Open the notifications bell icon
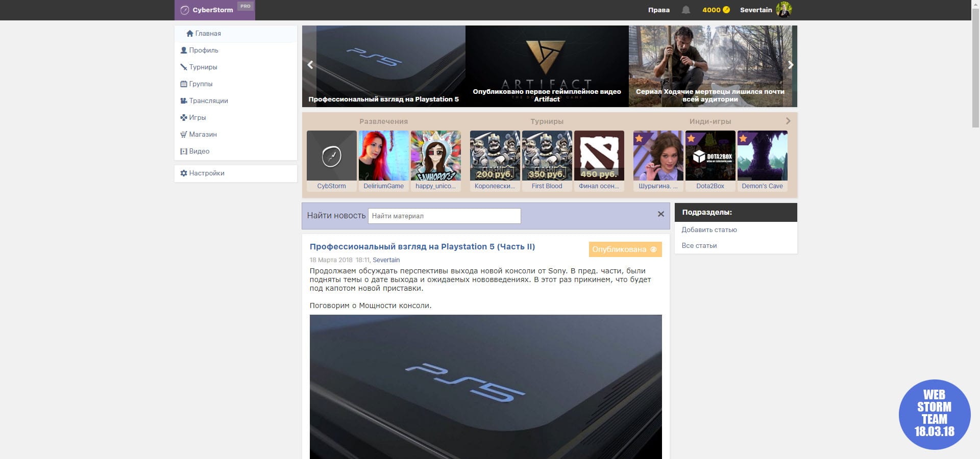 (x=686, y=10)
